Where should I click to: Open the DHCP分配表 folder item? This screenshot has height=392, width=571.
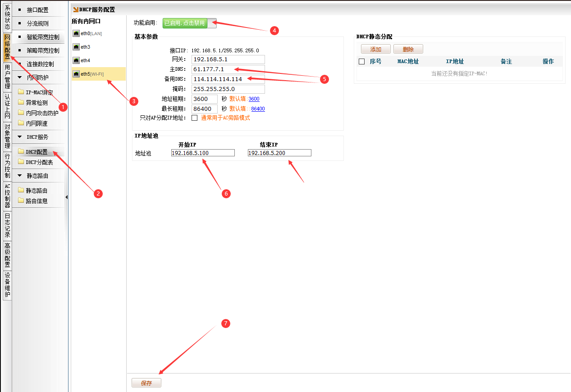pos(21,162)
